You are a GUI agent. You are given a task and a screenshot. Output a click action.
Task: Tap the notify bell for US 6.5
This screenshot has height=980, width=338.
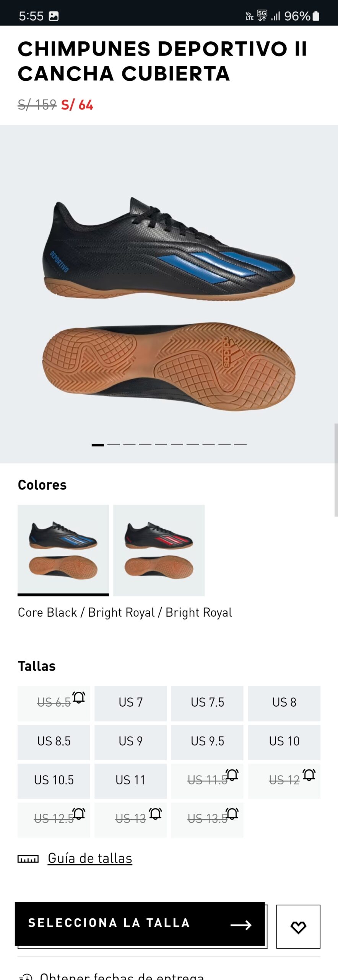click(79, 697)
